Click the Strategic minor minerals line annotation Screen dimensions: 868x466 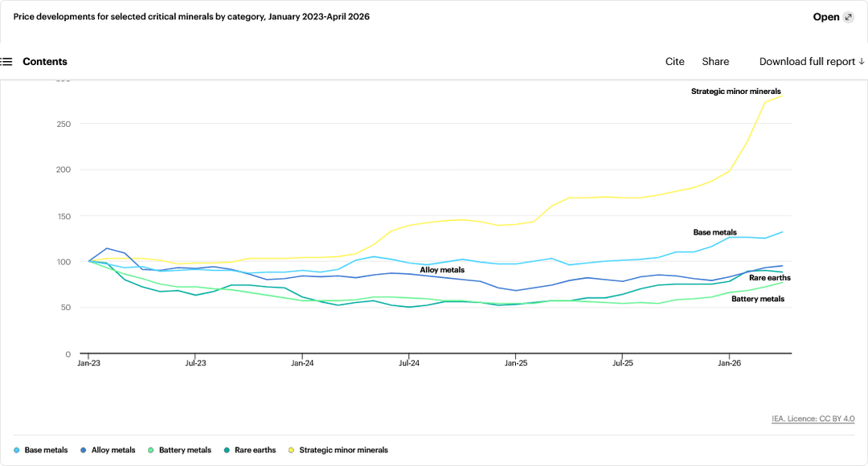735,92
